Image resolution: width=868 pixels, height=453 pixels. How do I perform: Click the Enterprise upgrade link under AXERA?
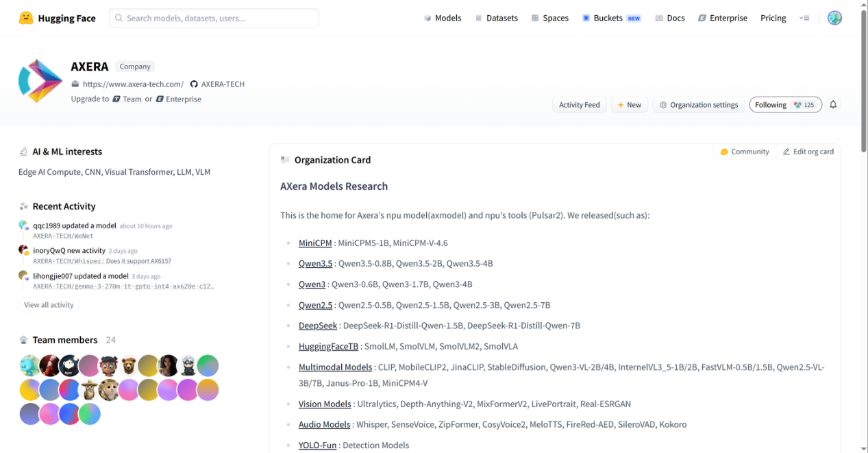click(x=178, y=99)
